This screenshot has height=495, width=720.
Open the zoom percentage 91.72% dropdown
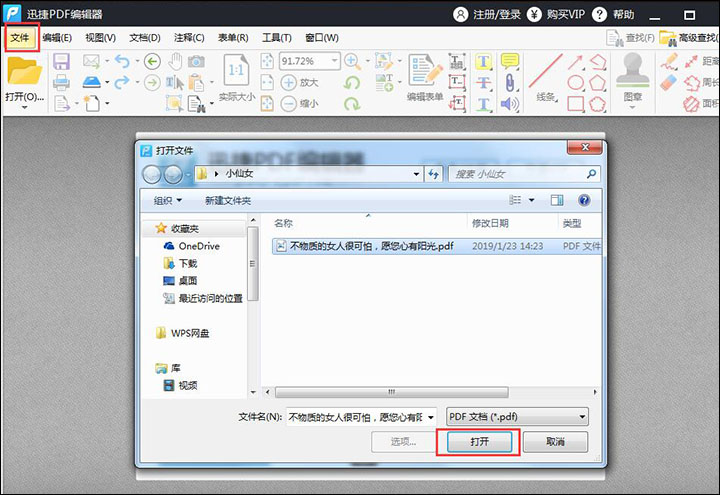334,61
